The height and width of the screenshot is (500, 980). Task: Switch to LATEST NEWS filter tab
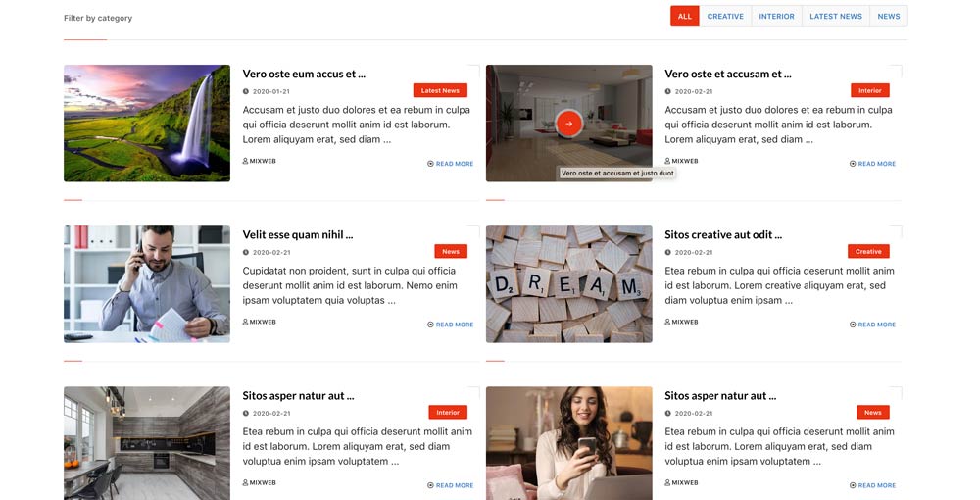pyautogui.click(x=836, y=17)
